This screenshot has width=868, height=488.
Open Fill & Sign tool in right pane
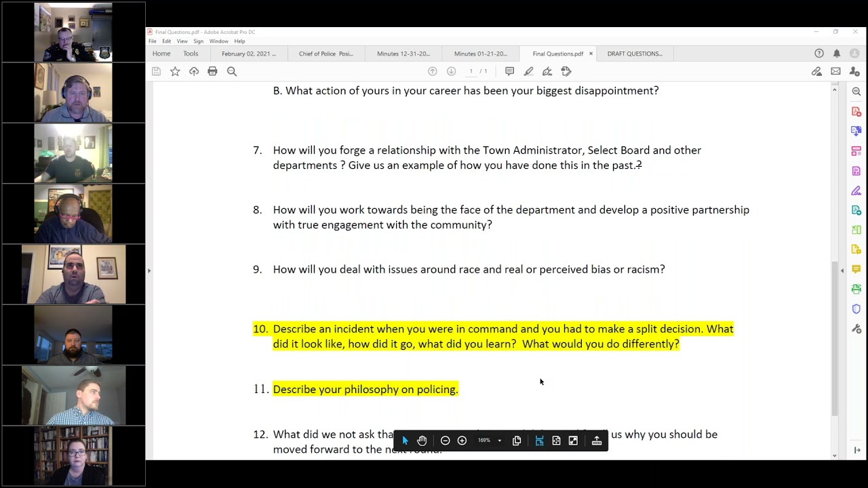point(856,190)
